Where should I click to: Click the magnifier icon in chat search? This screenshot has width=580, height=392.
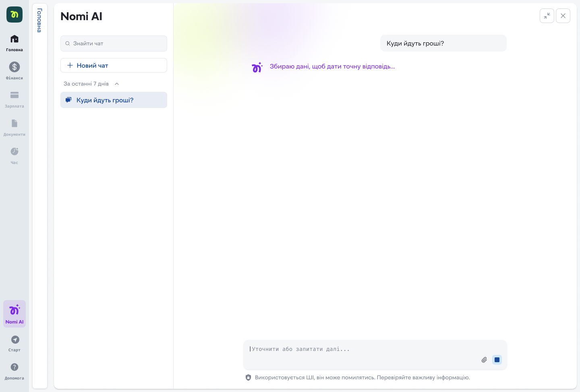[x=68, y=44]
